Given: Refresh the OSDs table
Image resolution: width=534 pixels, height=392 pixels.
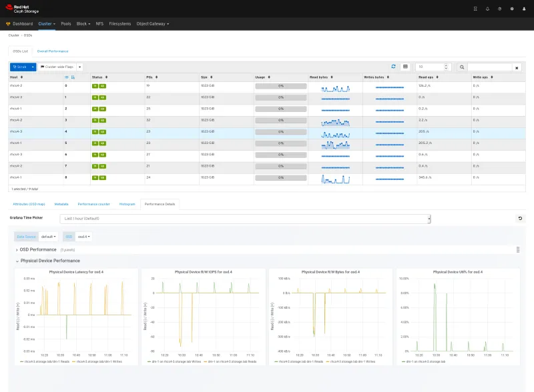Looking at the screenshot, I should (393, 66).
